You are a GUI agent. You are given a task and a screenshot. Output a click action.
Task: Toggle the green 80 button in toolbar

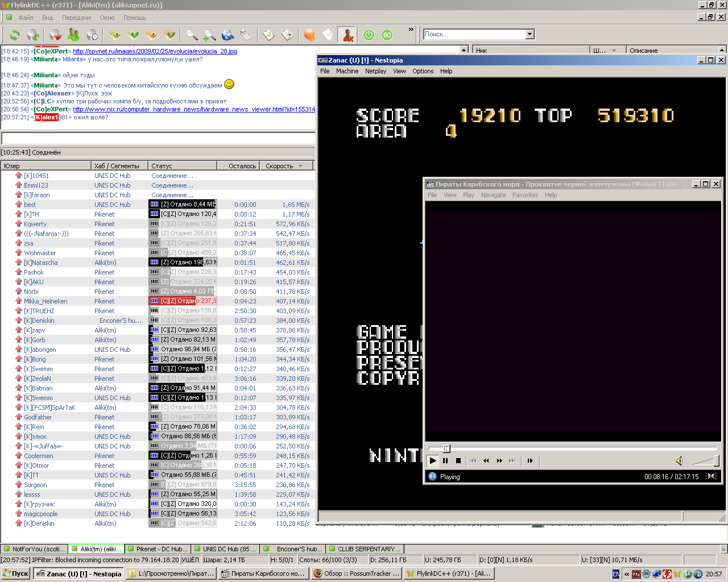pos(387,35)
